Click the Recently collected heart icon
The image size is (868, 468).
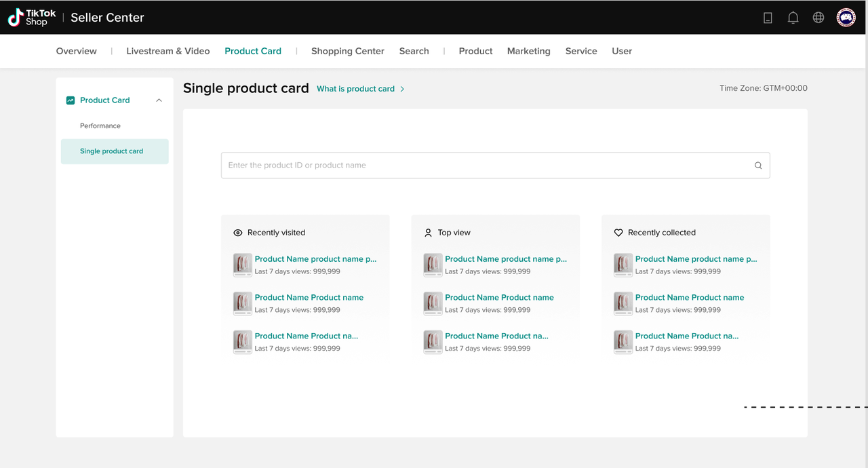coord(618,233)
